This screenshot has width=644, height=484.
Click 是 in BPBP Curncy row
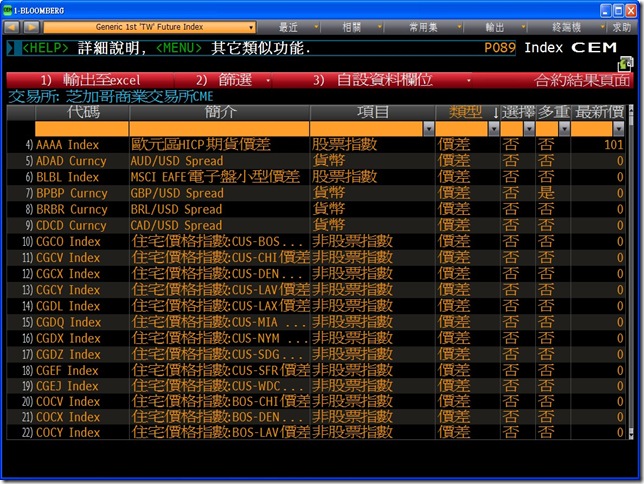point(546,193)
